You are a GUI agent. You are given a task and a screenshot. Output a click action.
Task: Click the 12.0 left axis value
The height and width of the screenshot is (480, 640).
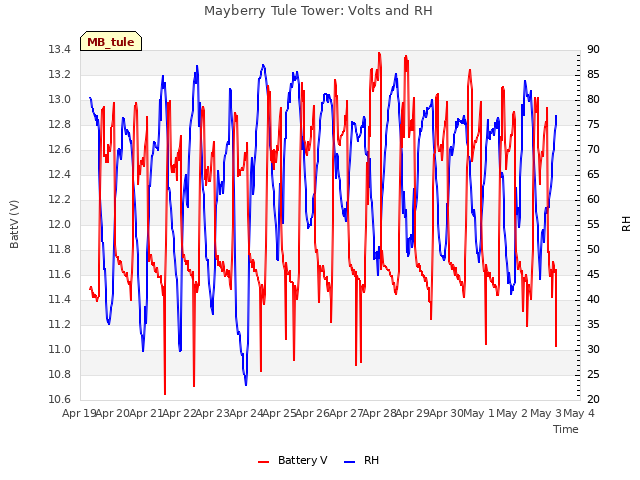pyautogui.click(x=60, y=224)
